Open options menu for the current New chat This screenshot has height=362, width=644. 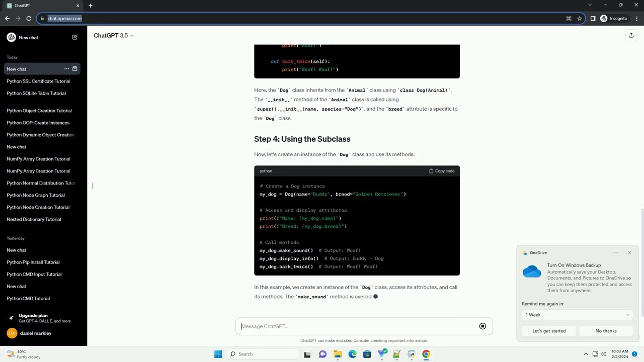66,69
